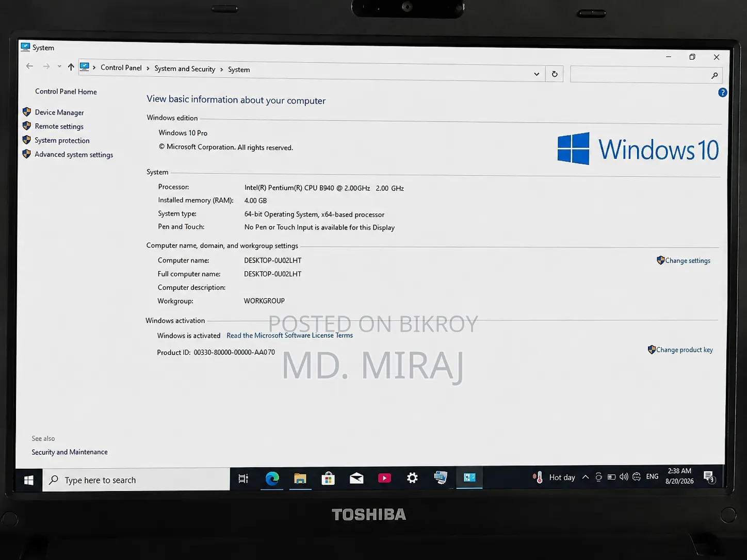Viewport: 747px width, 560px height.
Task: Click Change product key
Action: point(685,350)
